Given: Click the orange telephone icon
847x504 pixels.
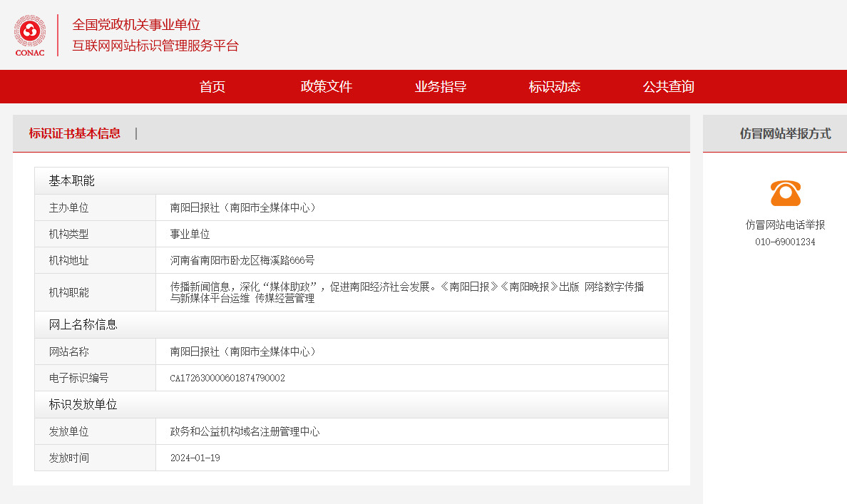Looking at the screenshot, I should (786, 193).
